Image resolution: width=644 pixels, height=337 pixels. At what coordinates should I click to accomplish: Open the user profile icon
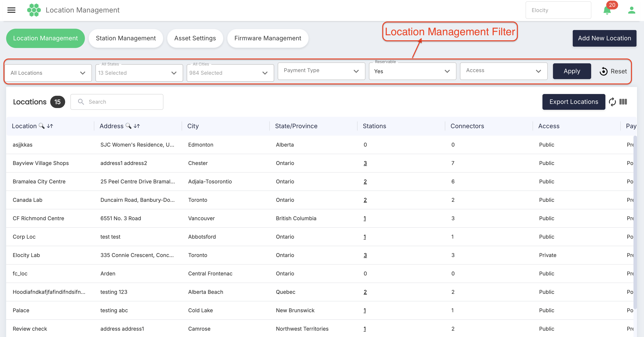(x=631, y=10)
